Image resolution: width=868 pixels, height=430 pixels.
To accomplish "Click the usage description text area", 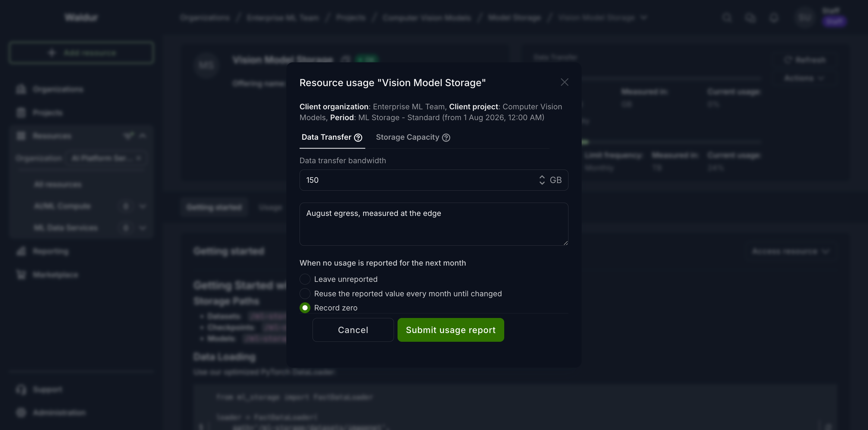I will 434,224.
